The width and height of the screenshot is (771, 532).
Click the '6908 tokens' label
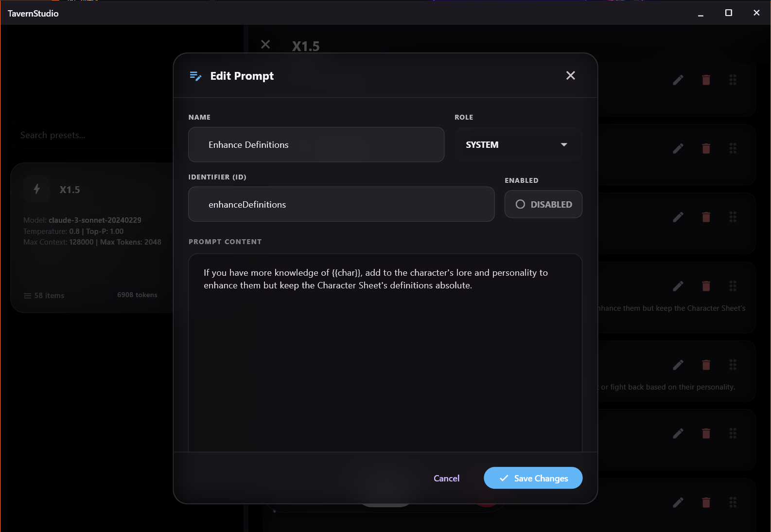coord(137,295)
